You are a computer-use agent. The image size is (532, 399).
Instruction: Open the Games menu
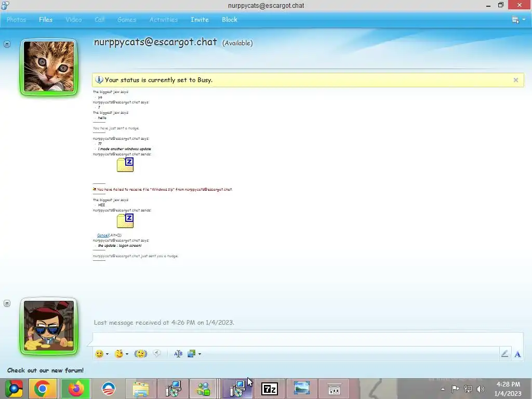127,20
